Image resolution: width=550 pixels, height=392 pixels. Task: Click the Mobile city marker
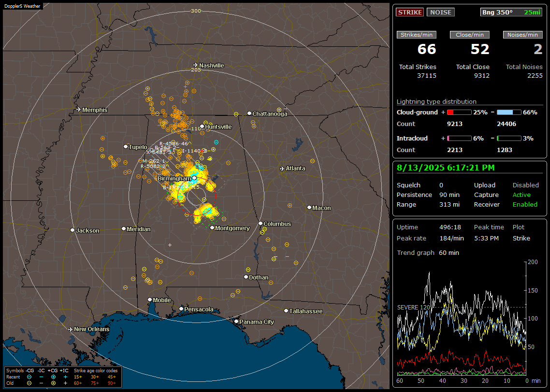pyautogui.click(x=150, y=300)
